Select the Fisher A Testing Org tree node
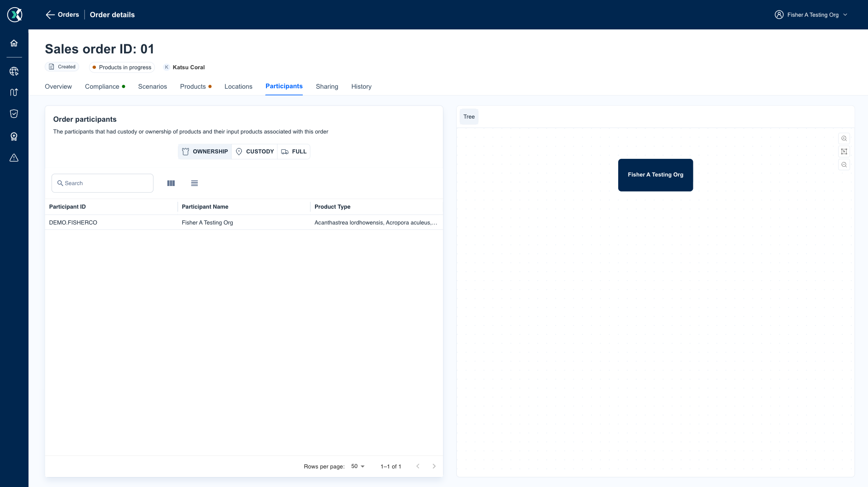 click(656, 175)
